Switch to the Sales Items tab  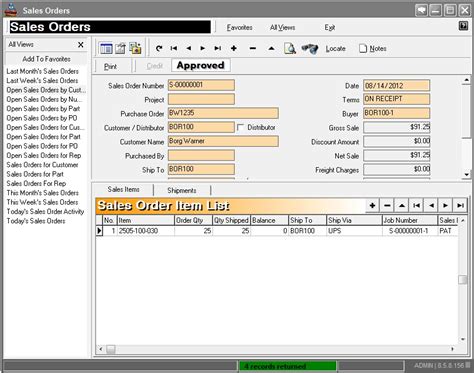[x=123, y=189]
